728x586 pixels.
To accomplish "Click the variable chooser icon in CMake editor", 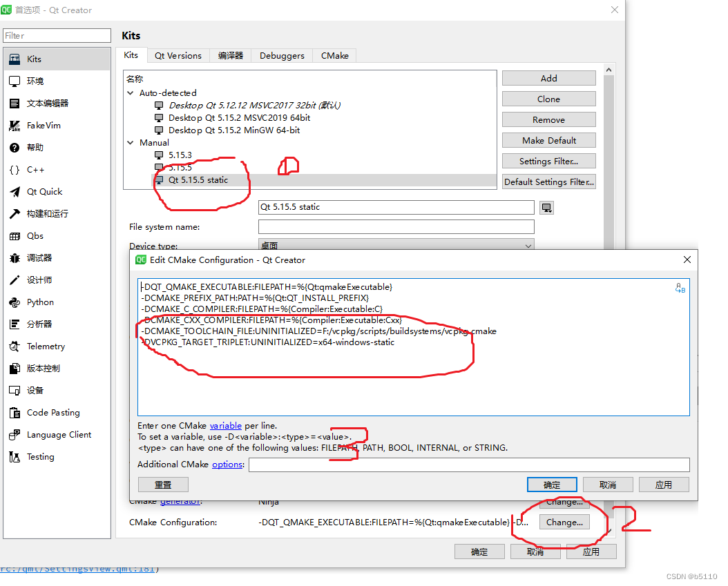I will tap(680, 288).
